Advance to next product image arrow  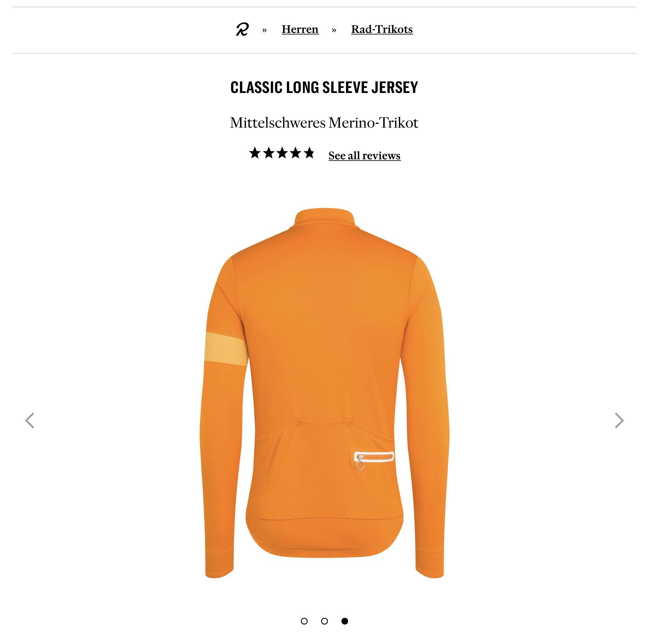coord(619,420)
